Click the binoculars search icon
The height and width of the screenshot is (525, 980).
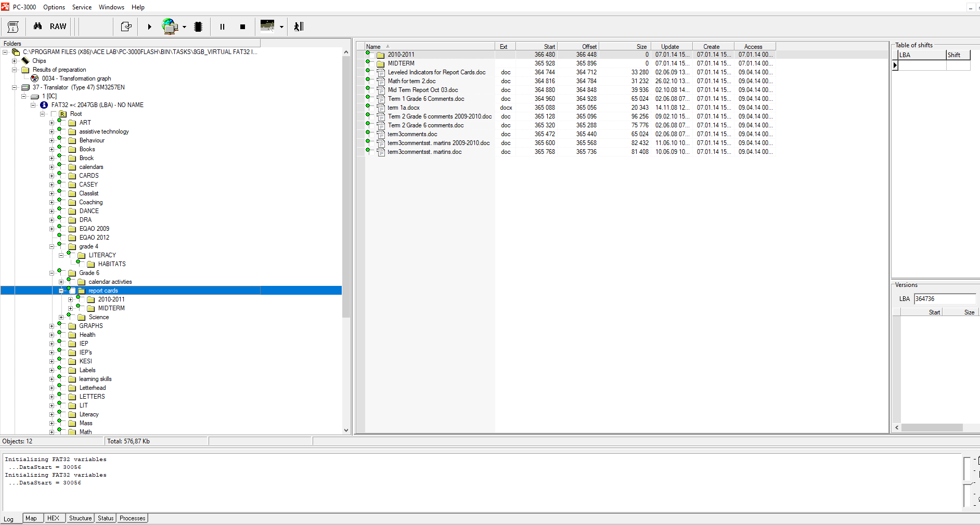(x=37, y=27)
